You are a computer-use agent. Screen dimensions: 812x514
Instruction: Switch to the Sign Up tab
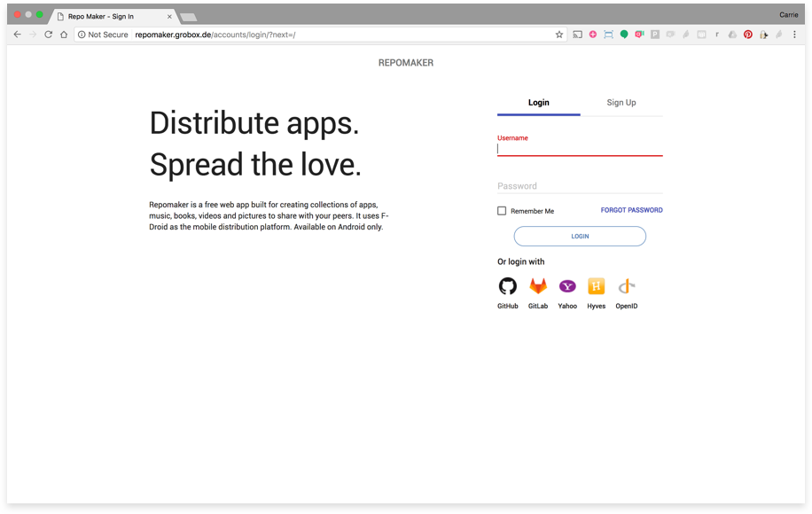(621, 103)
